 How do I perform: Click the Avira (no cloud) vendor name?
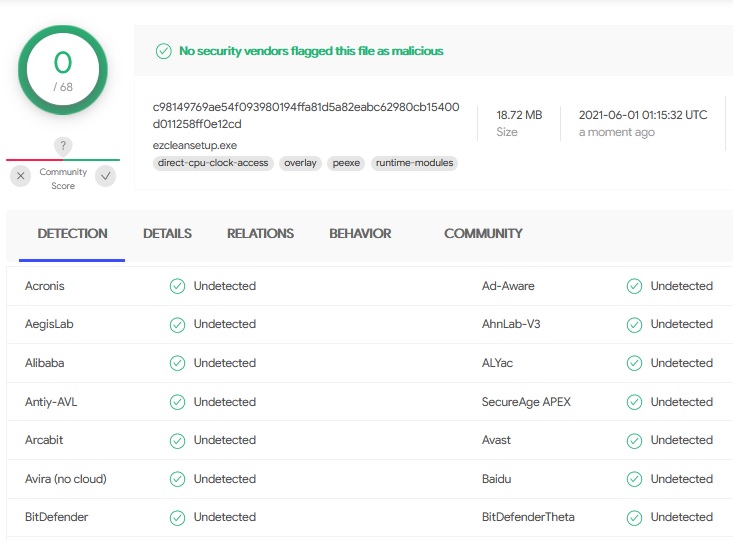[x=66, y=479]
